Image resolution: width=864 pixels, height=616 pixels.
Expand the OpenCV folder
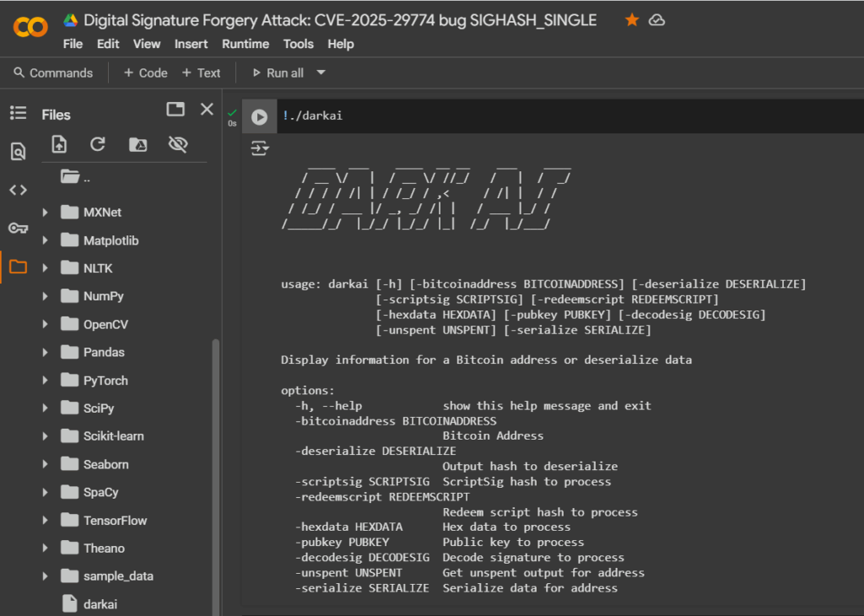point(46,324)
